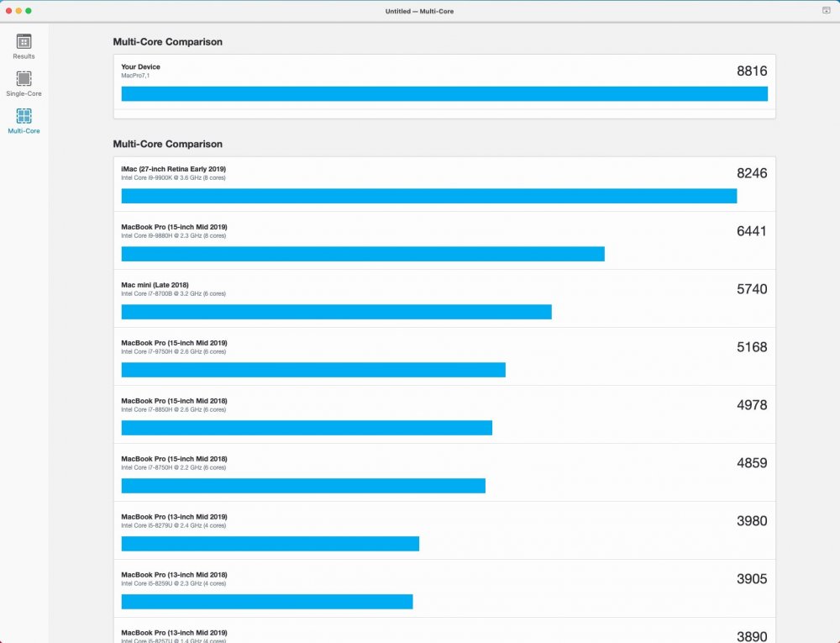Select the Multi-Core sidebar icon
This screenshot has width=840, height=643.
24,116
